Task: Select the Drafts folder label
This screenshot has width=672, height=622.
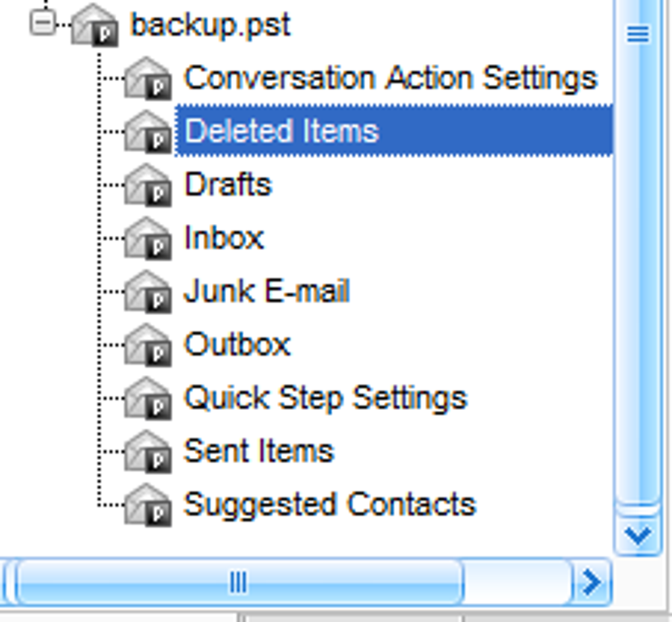Action: [x=228, y=184]
